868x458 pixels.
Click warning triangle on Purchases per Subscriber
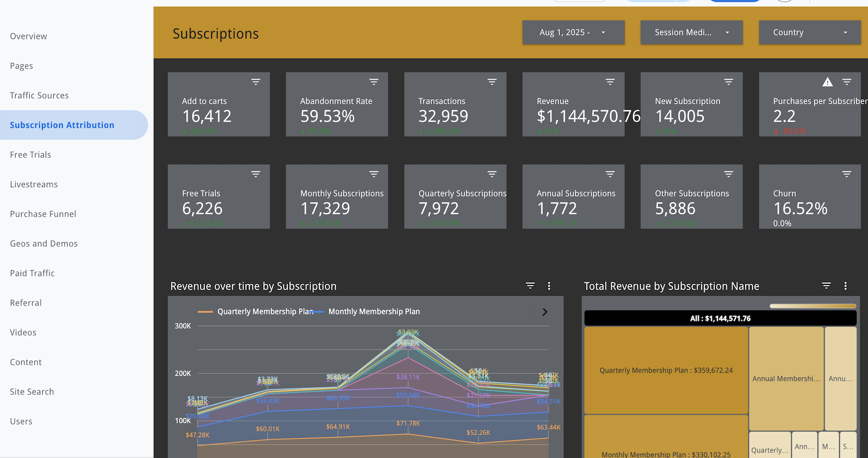point(827,82)
